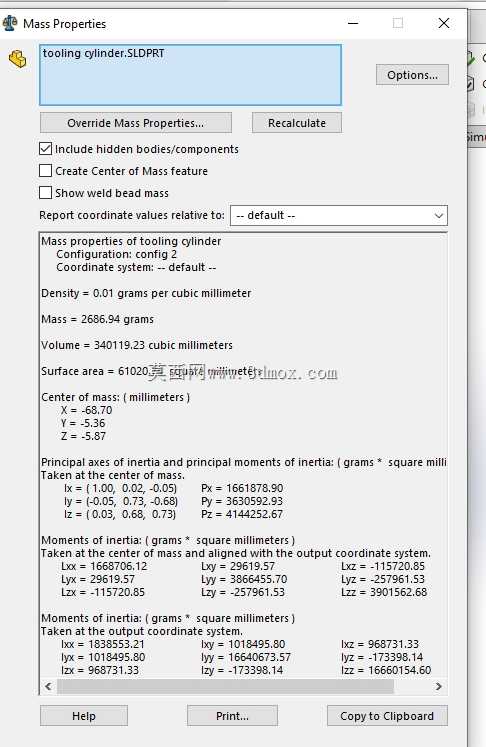Click the Volume = 340119.23 cubic millimeters line
486x747 pixels.
[x=137, y=345]
